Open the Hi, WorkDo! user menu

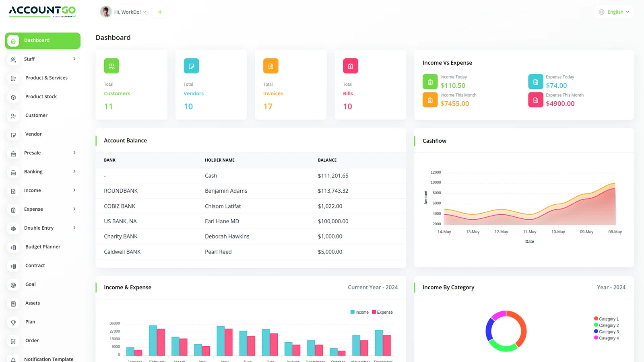[x=124, y=12]
